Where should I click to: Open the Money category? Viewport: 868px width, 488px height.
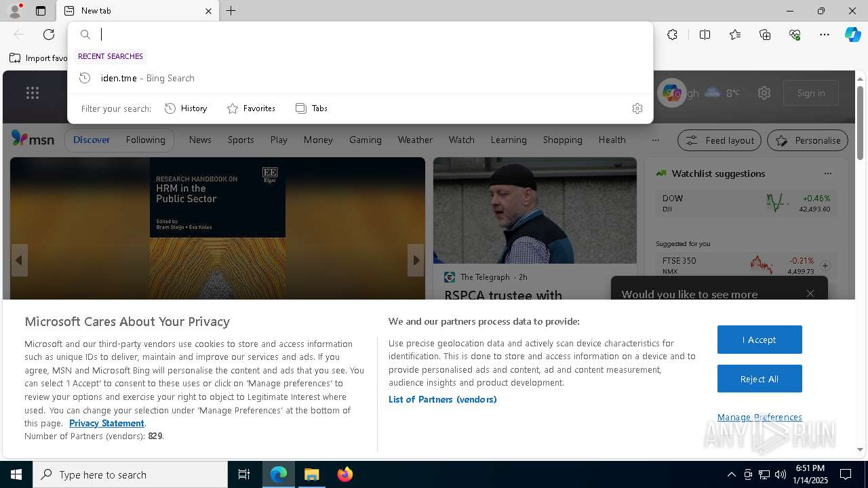pyautogui.click(x=318, y=140)
